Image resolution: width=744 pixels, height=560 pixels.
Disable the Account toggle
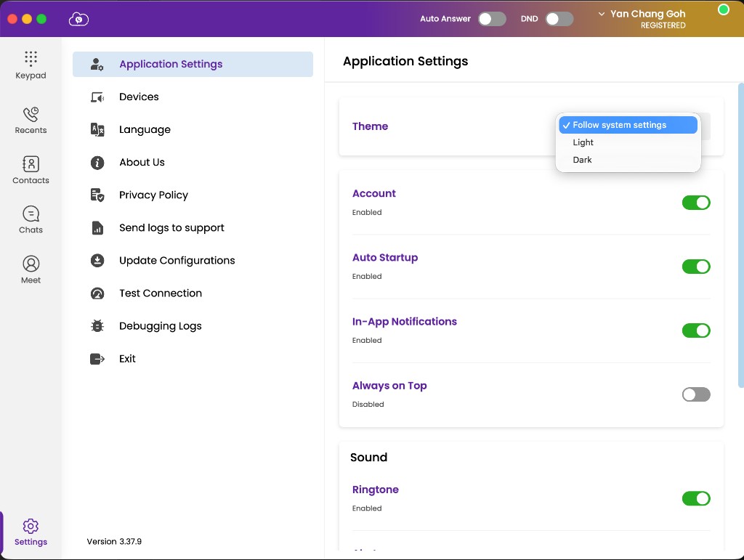pyautogui.click(x=696, y=203)
